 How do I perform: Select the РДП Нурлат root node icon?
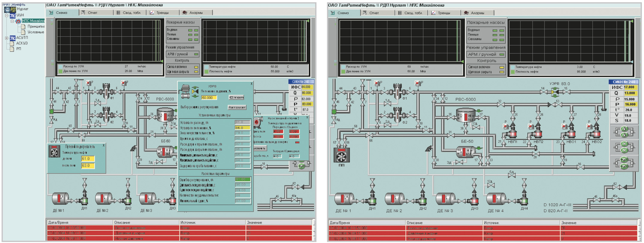click(x=10, y=10)
